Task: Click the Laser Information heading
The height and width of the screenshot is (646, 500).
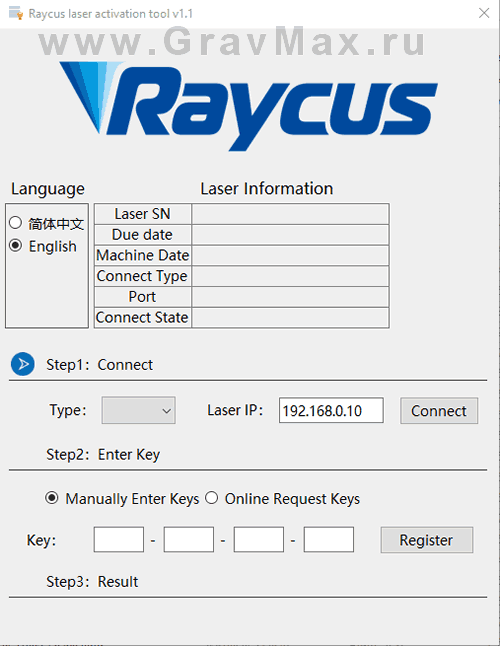Action: pos(266,188)
